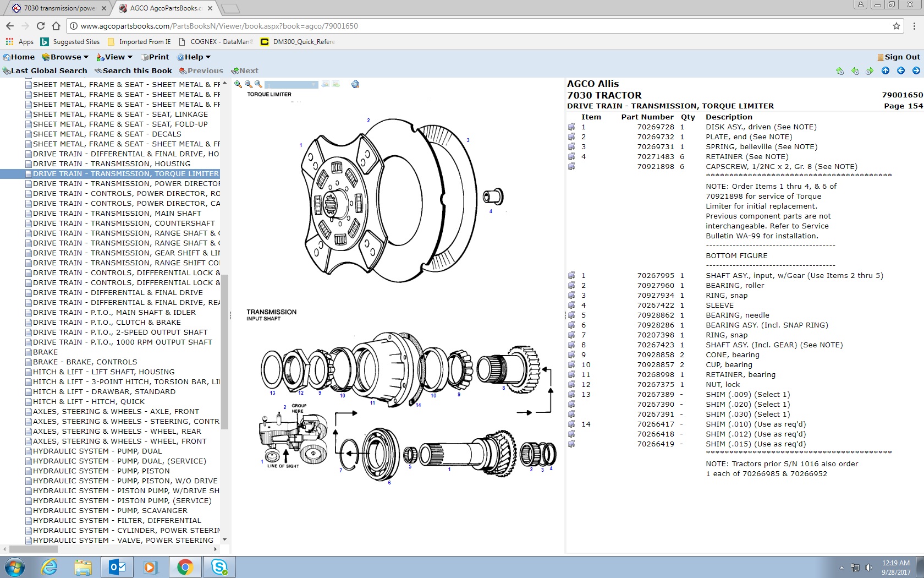Image resolution: width=924 pixels, height=578 pixels.
Task: Open DRIVE TRAIN - TRANSMISSION, HOUSING page
Action: click(112, 163)
